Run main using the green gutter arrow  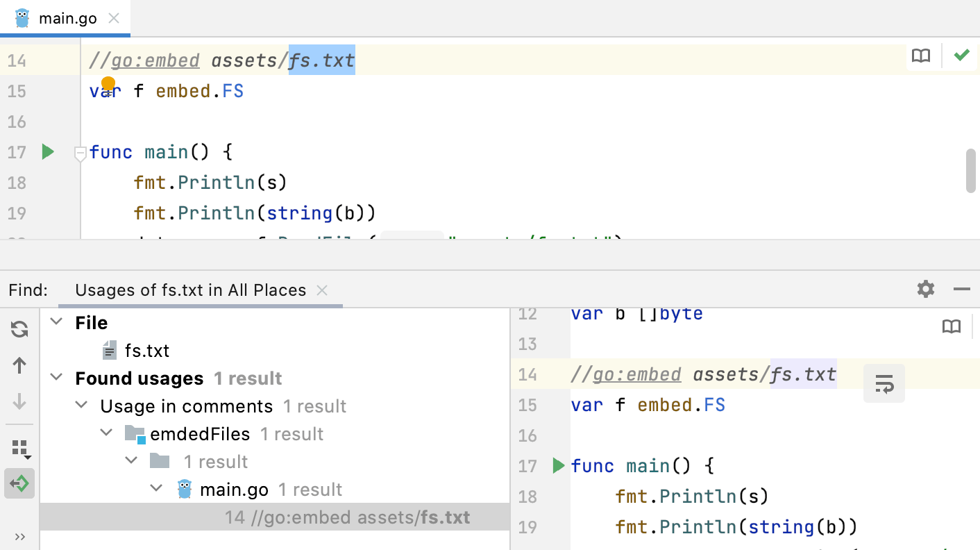47,151
